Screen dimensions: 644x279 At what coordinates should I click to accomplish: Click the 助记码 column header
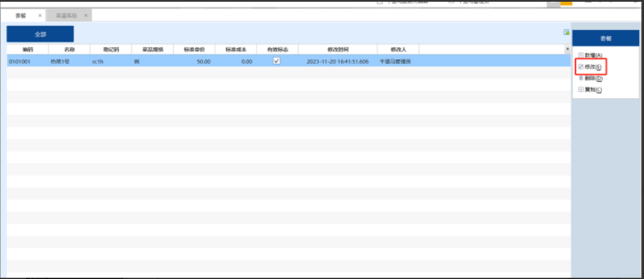[110, 49]
